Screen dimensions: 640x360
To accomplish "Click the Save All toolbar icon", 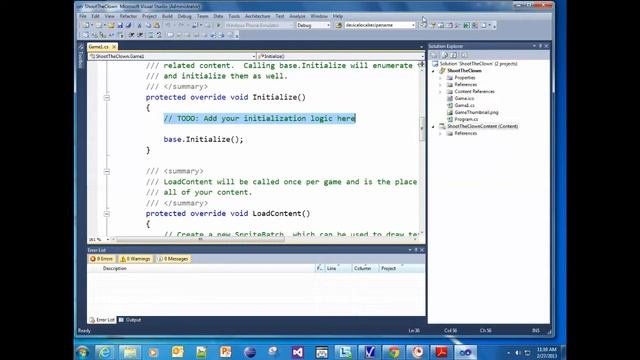I will 129,25.
